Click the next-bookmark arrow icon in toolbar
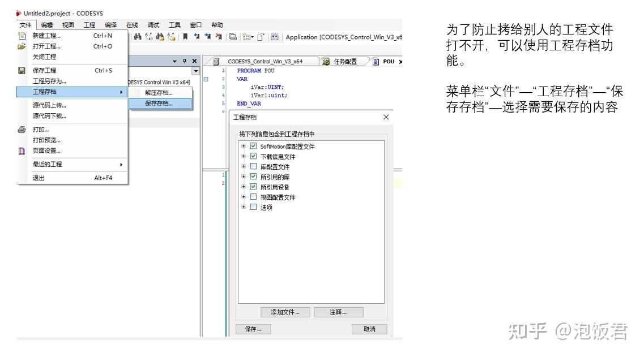The image size is (644, 357). [208, 36]
